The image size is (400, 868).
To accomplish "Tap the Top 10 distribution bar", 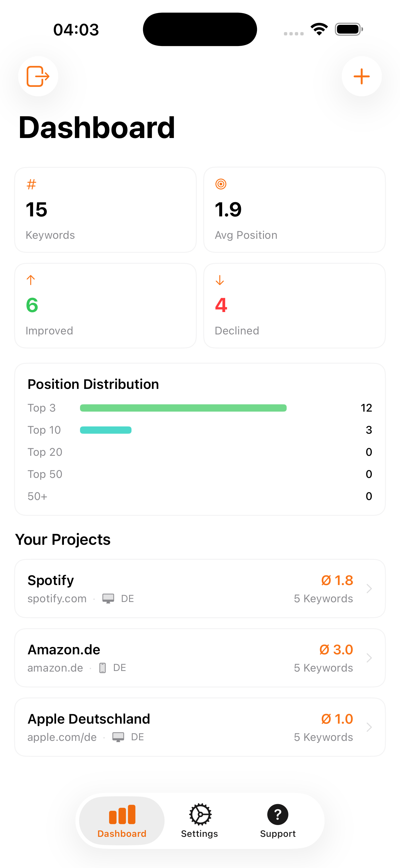I will click(105, 430).
